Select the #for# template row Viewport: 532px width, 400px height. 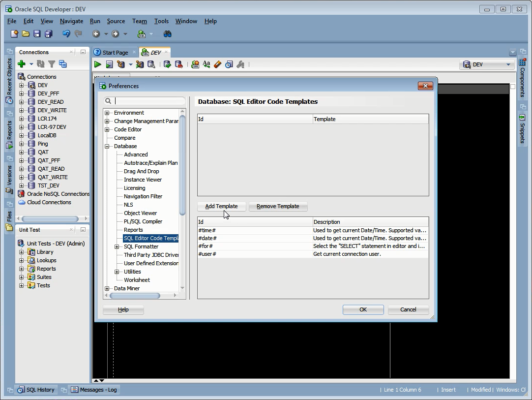(313, 246)
